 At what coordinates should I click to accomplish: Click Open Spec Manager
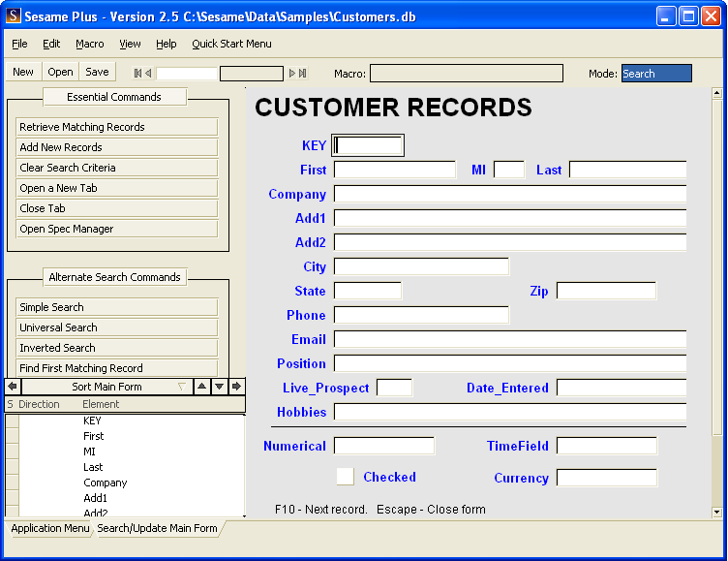click(x=117, y=229)
